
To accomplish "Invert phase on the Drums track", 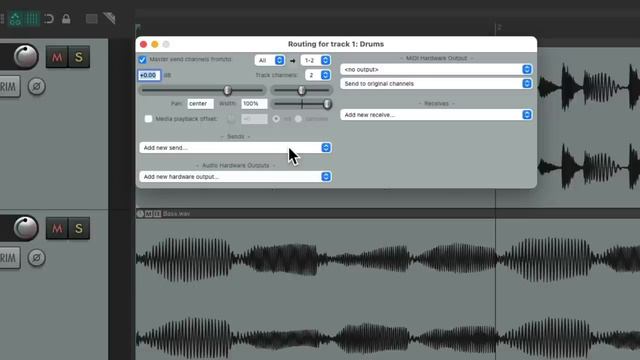I will click(36, 87).
